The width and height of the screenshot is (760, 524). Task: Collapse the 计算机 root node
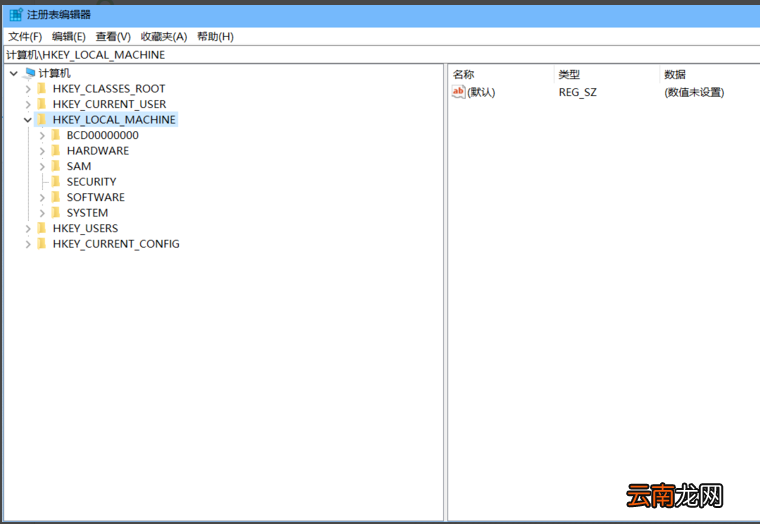tap(14, 74)
